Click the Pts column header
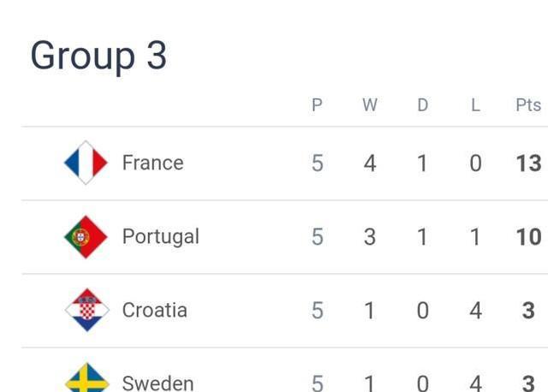The image size is (548, 392). point(528,105)
